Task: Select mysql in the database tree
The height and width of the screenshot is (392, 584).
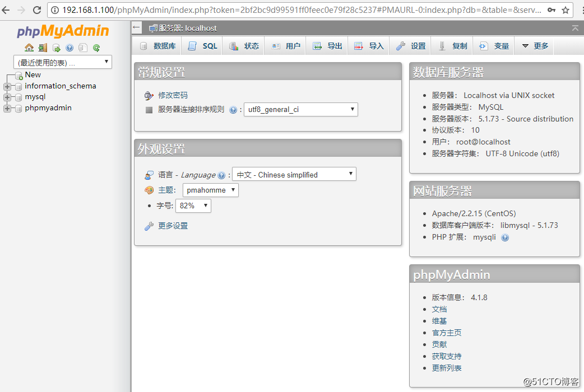Action: click(35, 97)
